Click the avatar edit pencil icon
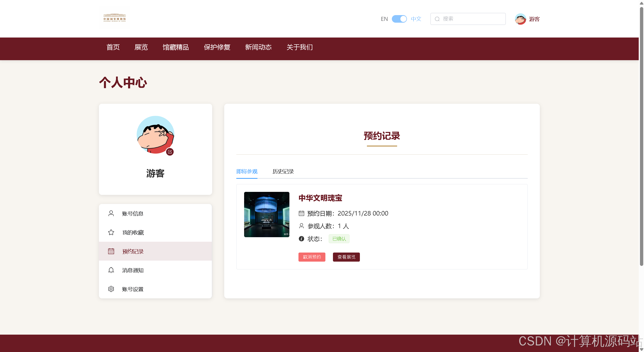Screen dimensions: 644x352 pyautogui.click(x=170, y=152)
